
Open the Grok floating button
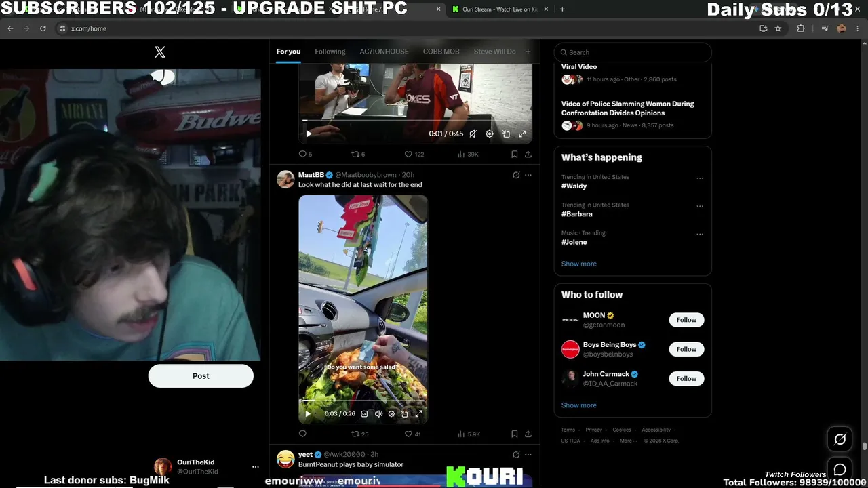(840, 440)
